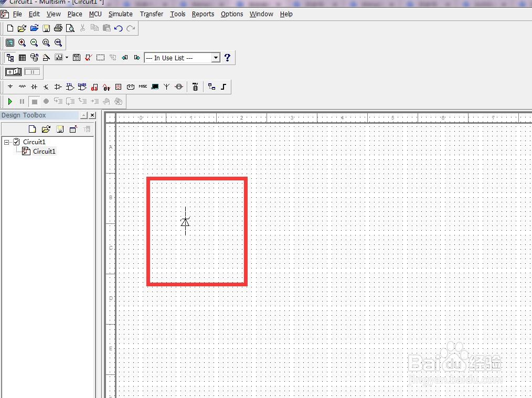Image resolution: width=532 pixels, height=398 pixels.
Task: Forward annotate to Ultiboard
Action: [x=137, y=58]
